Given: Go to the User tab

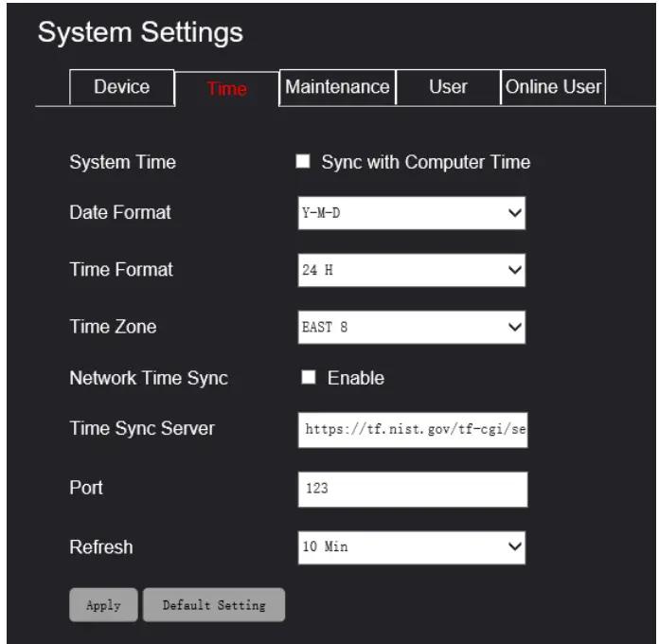Looking at the screenshot, I should [448, 87].
